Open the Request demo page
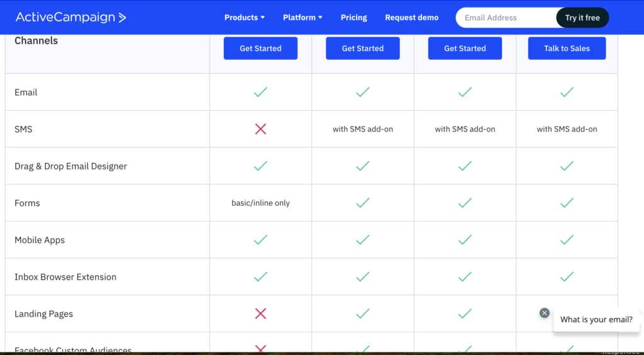 coord(411,18)
